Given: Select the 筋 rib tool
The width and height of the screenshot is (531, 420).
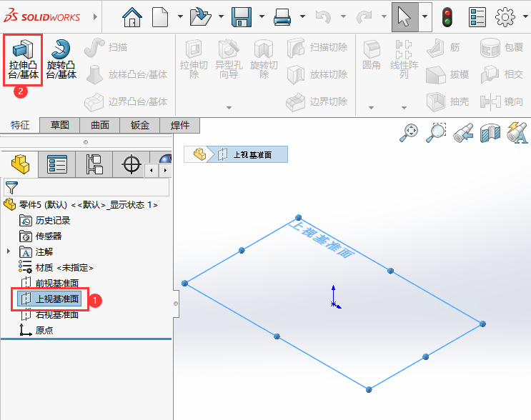Looking at the screenshot, I should coord(443,47).
